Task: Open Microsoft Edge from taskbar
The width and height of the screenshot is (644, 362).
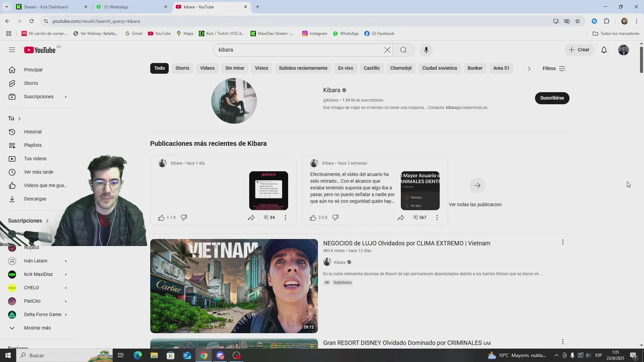Action: tap(137, 355)
